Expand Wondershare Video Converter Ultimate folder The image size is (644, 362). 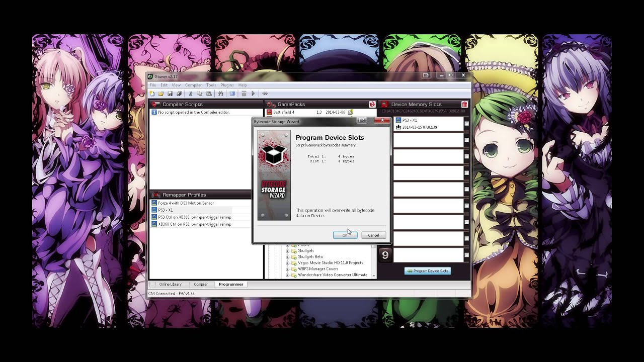click(288, 275)
